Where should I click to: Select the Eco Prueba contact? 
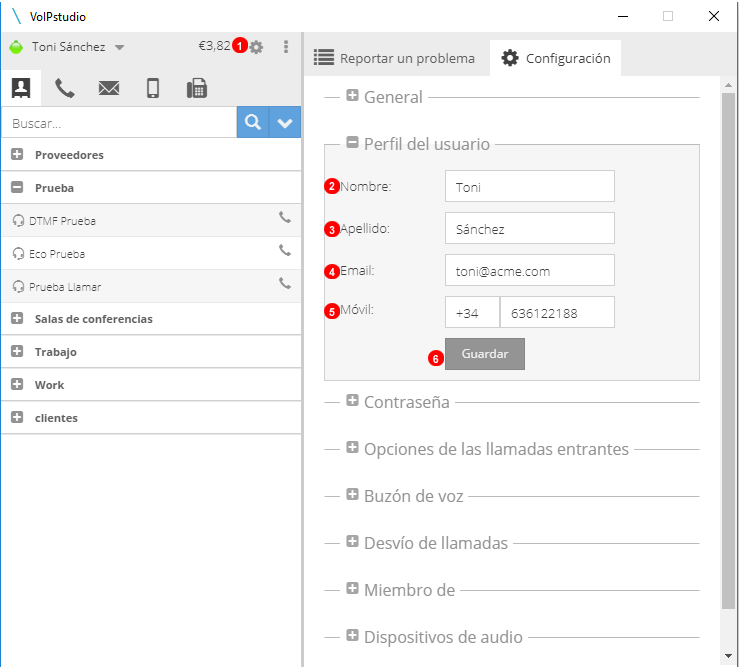(x=151, y=254)
